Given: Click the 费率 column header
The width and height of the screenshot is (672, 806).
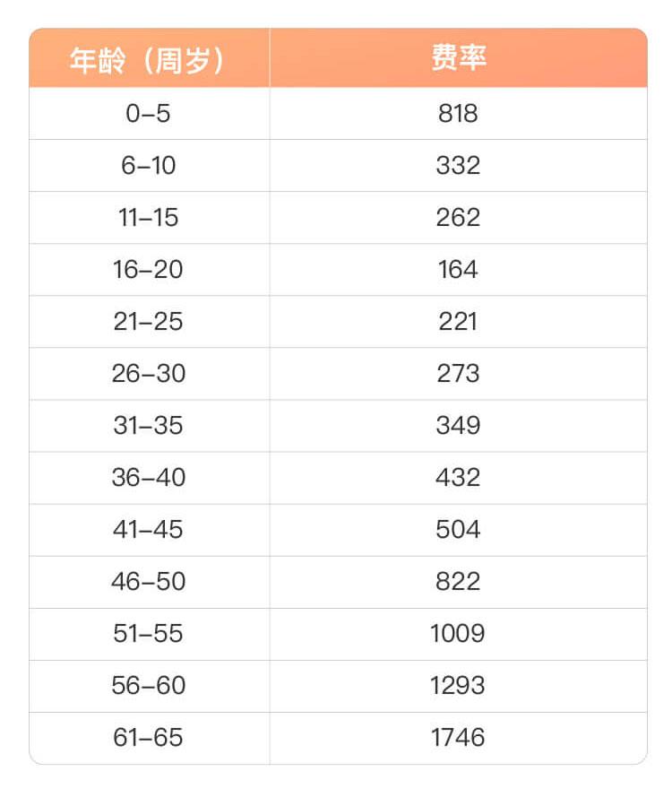Looking at the screenshot, I should (x=458, y=58).
